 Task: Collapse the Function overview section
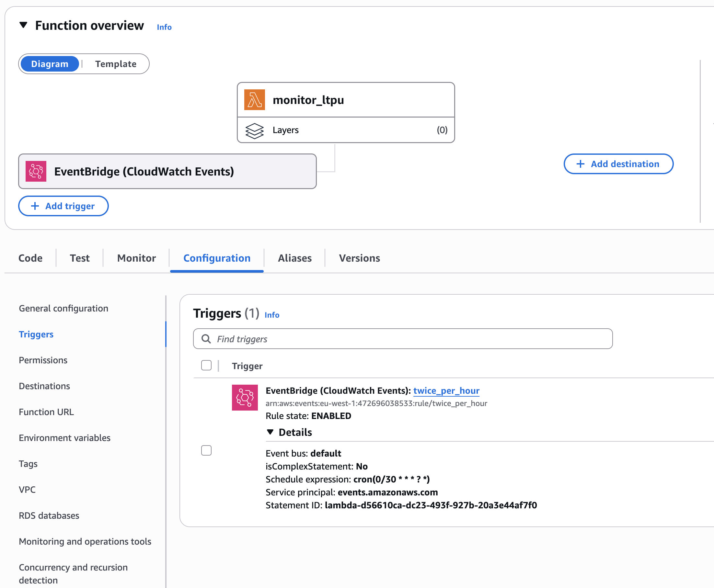tap(23, 25)
